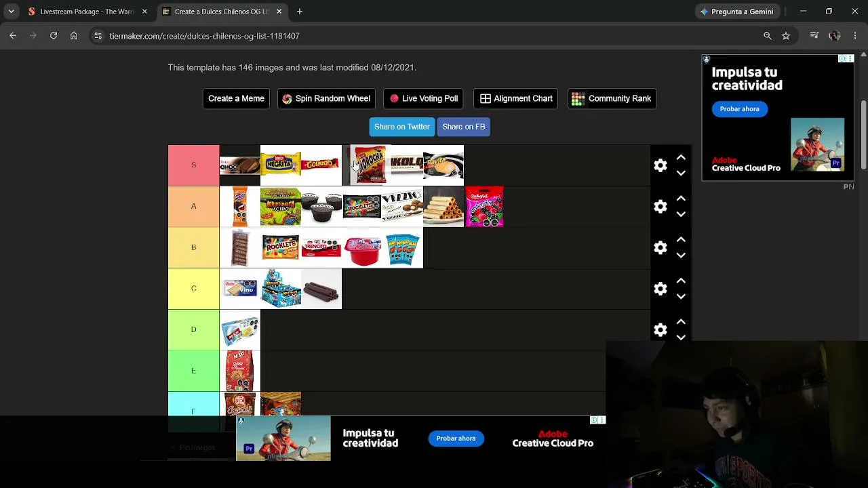Share on Twitter
Viewport: 868px width, 488px height.
click(x=402, y=127)
